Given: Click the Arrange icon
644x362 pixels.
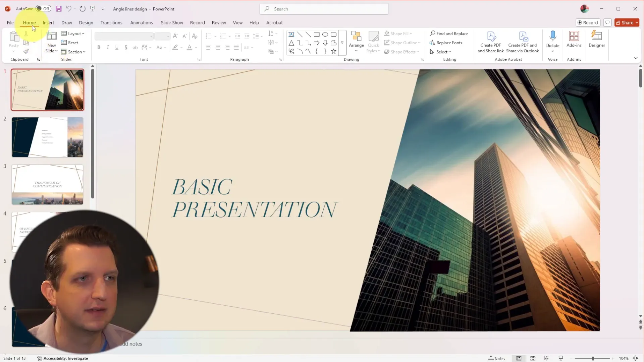Looking at the screenshot, I should (356, 36).
